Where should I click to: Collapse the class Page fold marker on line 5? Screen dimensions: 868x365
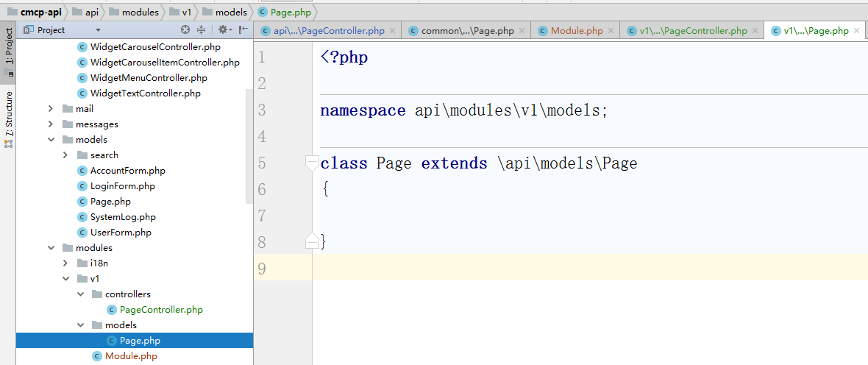tap(312, 163)
